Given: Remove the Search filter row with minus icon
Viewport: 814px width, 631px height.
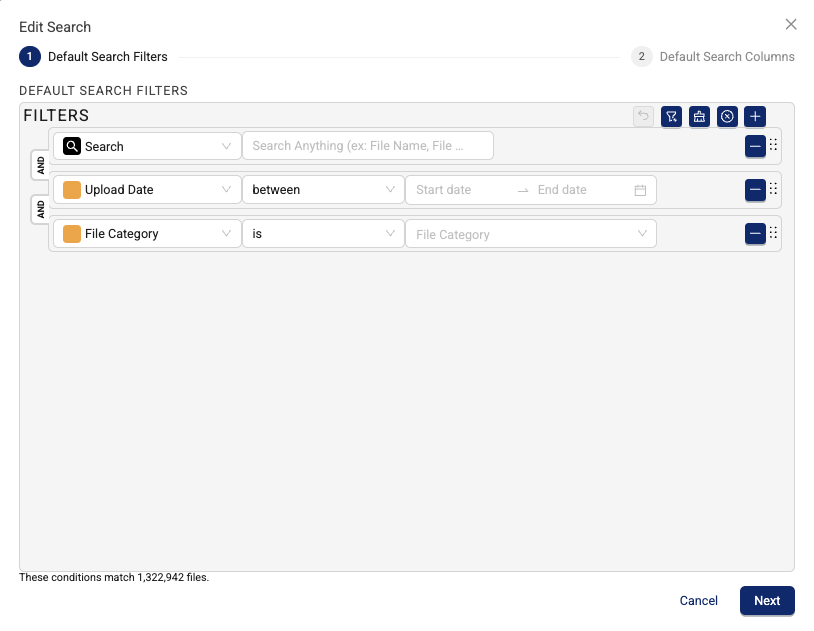Looking at the screenshot, I should click(x=755, y=145).
